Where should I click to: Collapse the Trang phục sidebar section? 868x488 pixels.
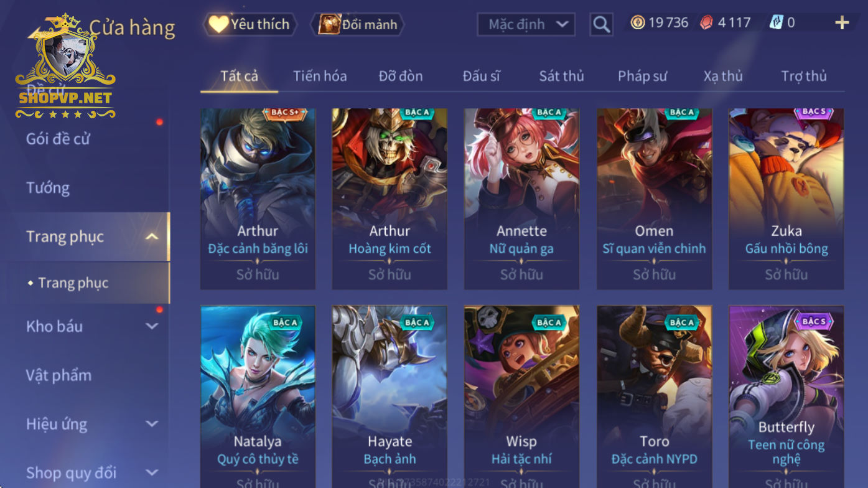(152, 237)
